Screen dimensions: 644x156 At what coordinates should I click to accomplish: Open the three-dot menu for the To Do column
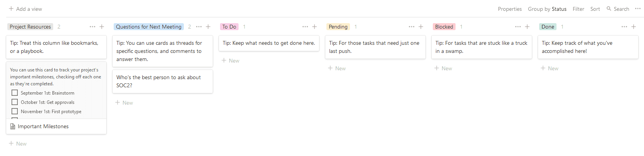point(305,27)
